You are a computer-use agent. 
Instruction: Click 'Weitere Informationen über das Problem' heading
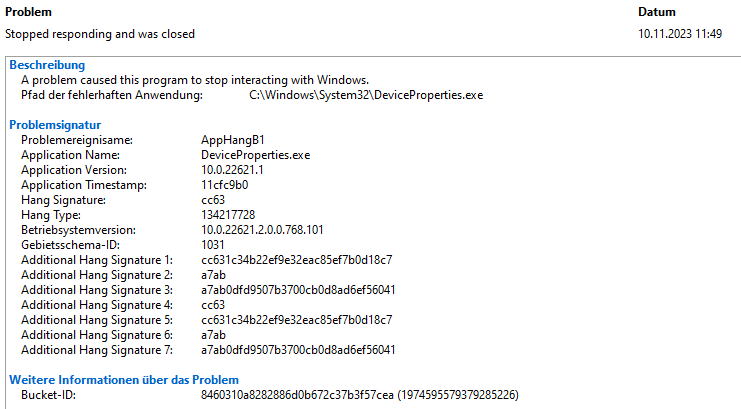click(x=124, y=380)
